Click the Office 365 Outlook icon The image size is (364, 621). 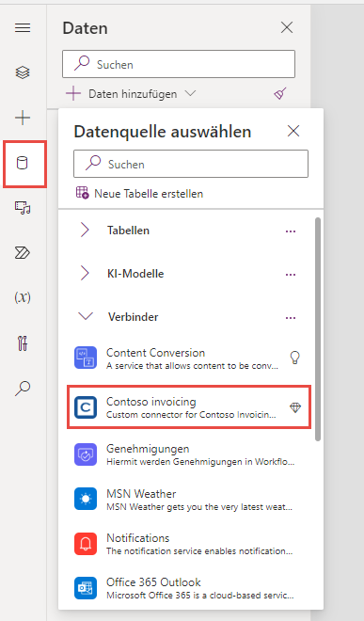[86, 588]
